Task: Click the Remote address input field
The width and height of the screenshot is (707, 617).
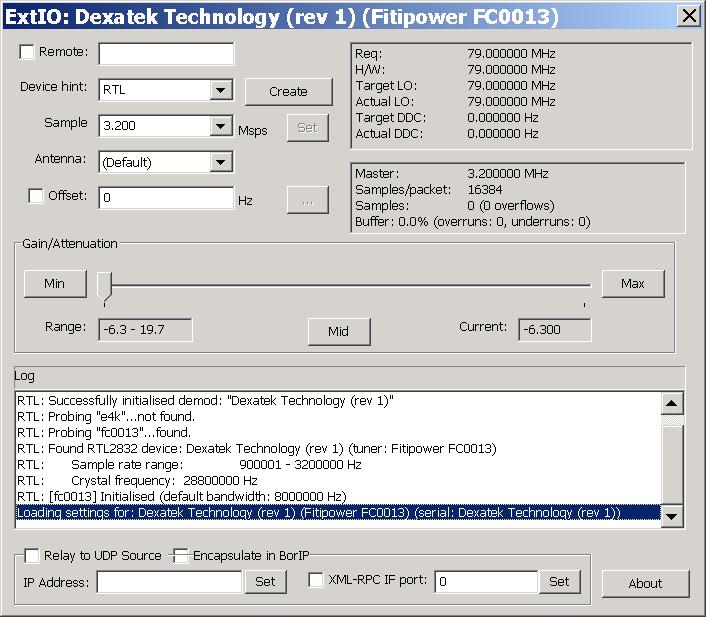Action: pos(166,54)
